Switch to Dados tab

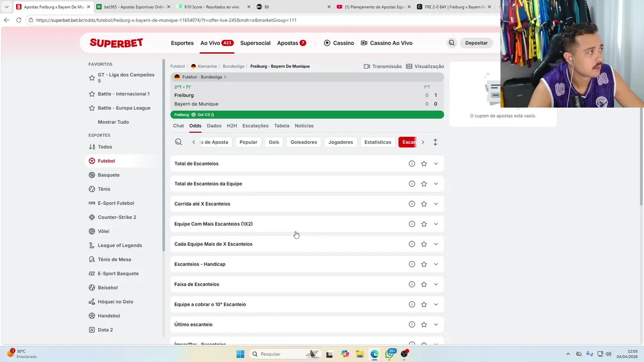[x=214, y=126]
